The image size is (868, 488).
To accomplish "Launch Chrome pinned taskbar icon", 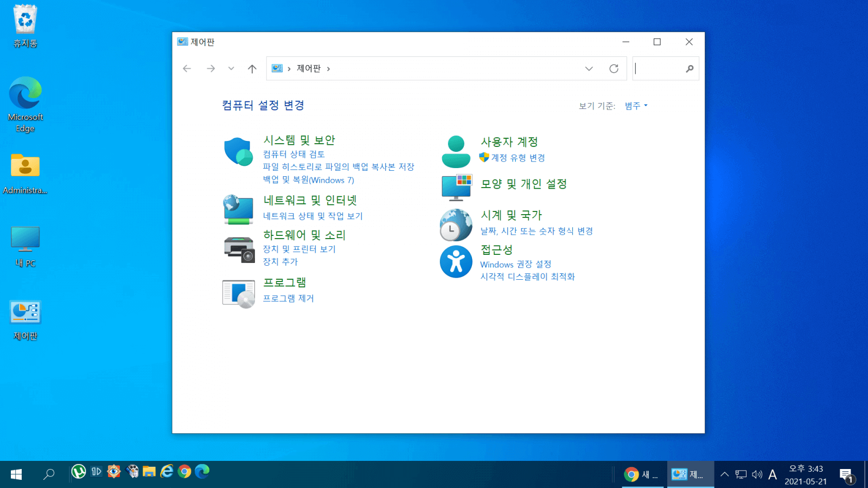I will (x=184, y=472).
